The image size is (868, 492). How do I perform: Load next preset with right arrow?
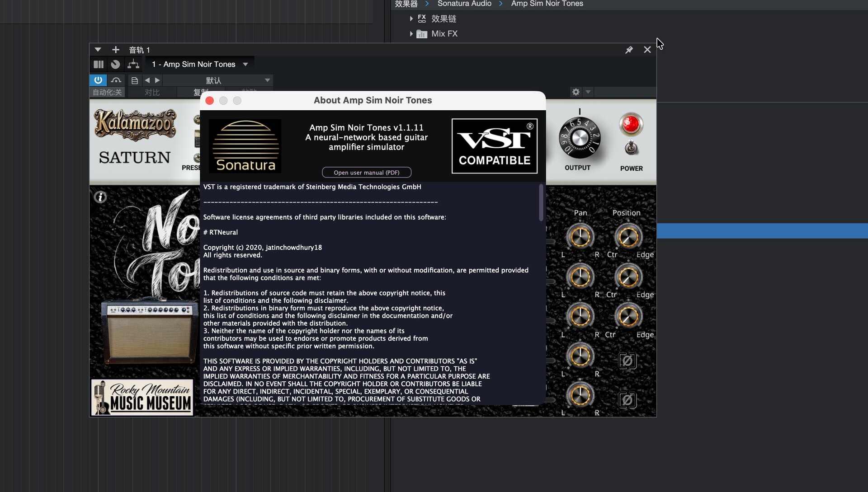[157, 80]
